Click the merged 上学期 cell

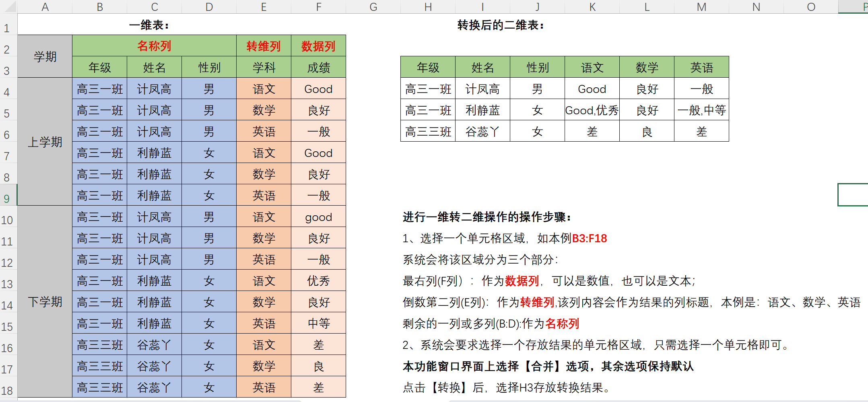[45, 142]
